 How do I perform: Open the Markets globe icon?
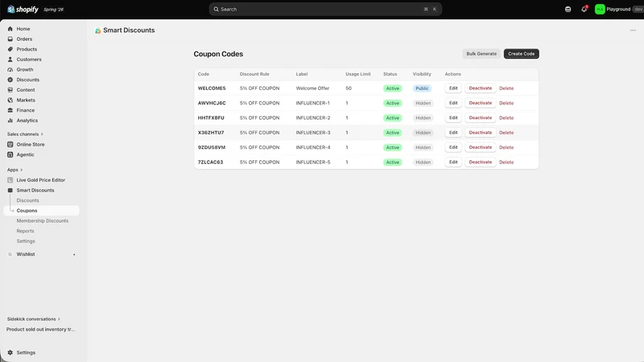[x=10, y=100]
